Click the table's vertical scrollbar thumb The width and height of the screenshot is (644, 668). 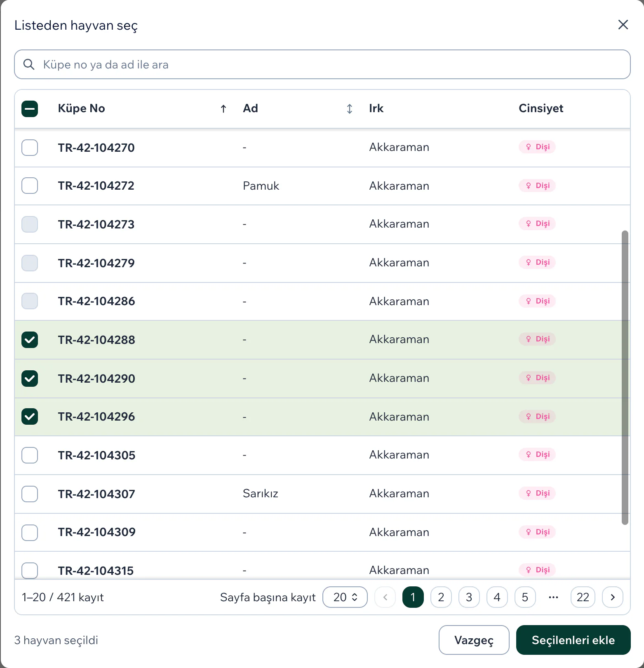625,377
